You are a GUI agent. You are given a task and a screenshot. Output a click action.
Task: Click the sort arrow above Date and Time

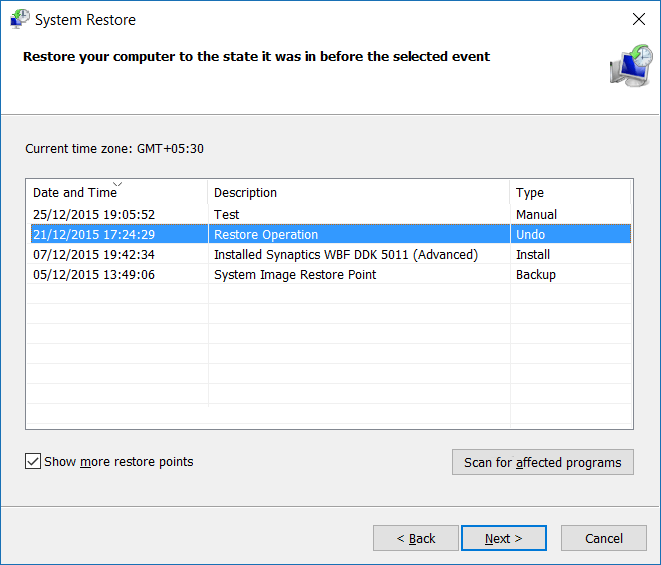tap(118, 184)
